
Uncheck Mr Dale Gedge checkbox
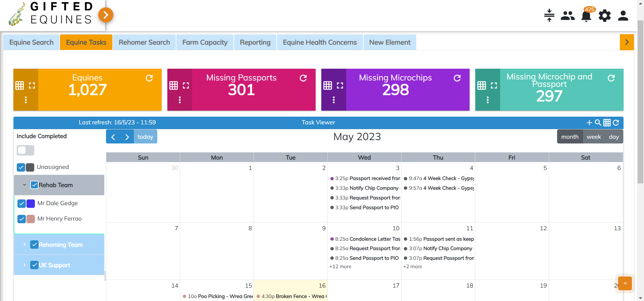pyautogui.click(x=22, y=203)
